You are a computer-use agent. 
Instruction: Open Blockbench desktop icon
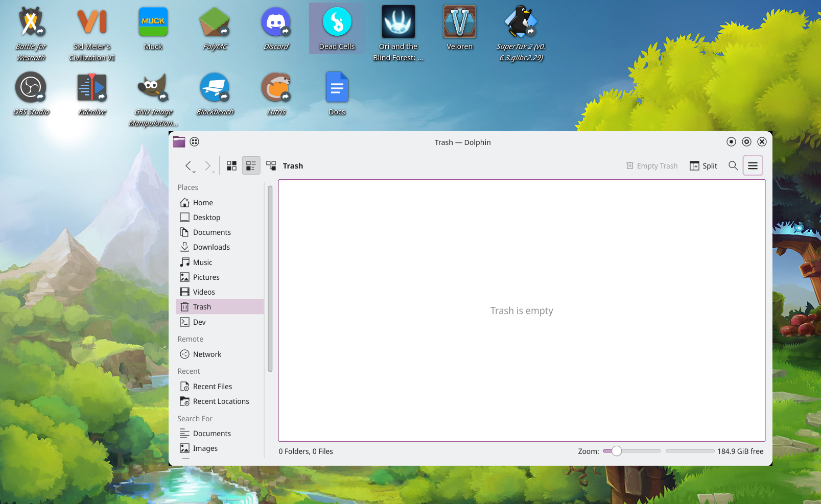click(x=215, y=93)
